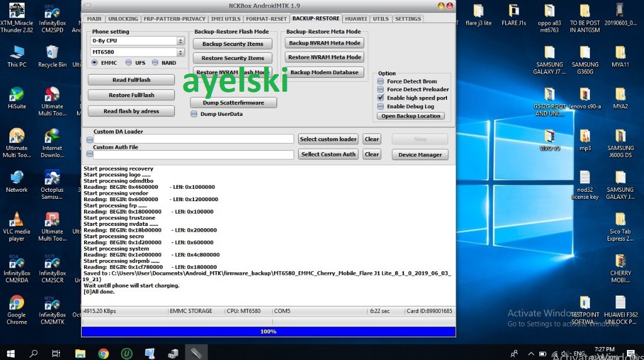Image resolution: width=644 pixels, height=360 pixels.
Task: Click Custom DA Loader path field
Action: tap(193, 139)
